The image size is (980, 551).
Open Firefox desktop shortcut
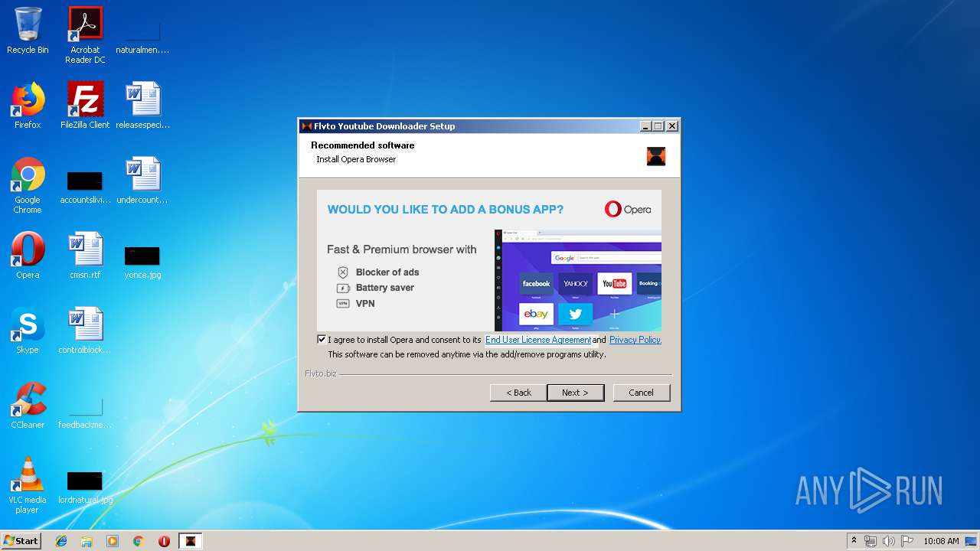[x=28, y=106]
